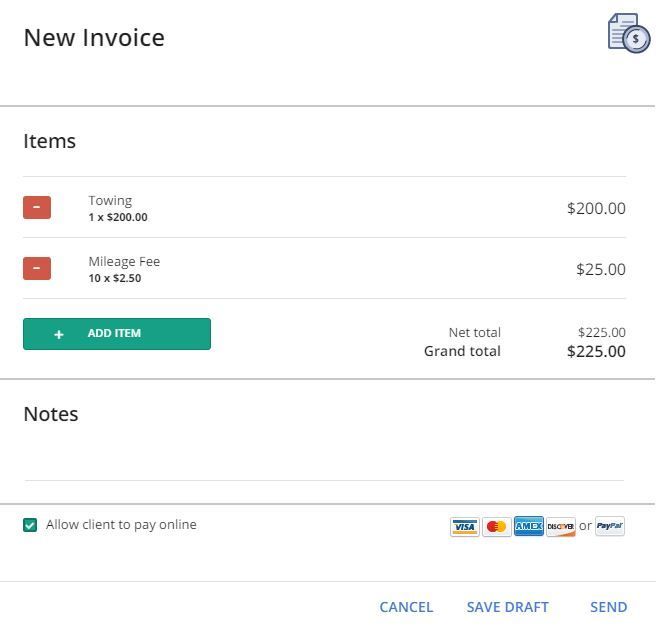Click the Mastercard logo
656x627 pixels.
coord(497,526)
